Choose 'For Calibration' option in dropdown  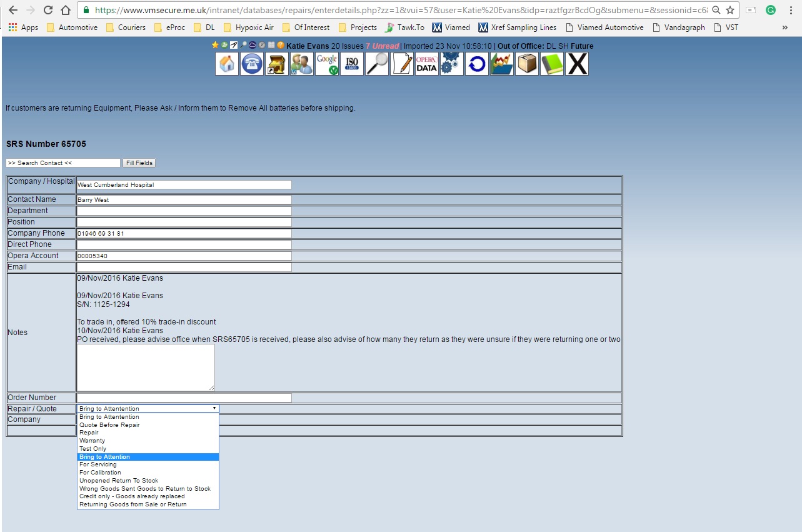coord(100,473)
